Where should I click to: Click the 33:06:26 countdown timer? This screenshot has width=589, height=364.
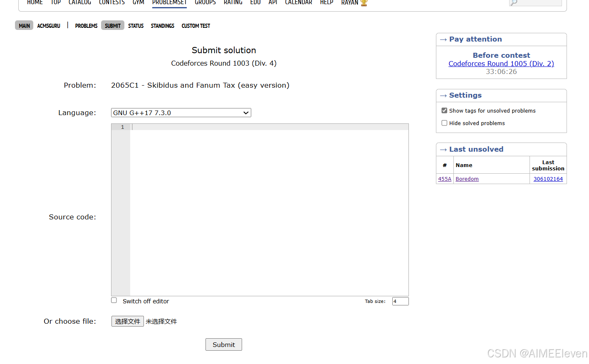[x=501, y=71]
